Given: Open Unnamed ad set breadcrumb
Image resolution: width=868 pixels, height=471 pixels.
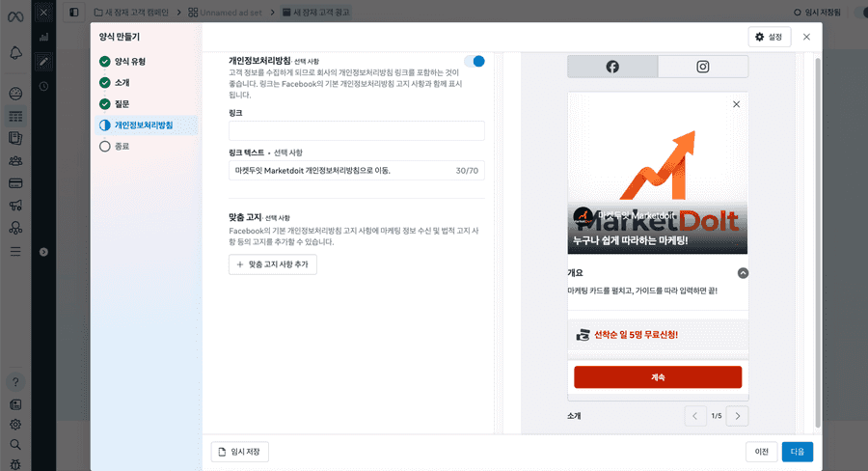Looking at the screenshot, I should tap(225, 13).
